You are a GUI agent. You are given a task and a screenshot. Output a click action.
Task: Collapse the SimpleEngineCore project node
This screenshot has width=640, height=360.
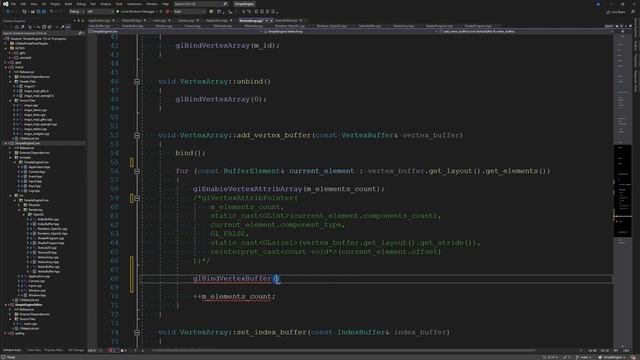(x=6, y=143)
